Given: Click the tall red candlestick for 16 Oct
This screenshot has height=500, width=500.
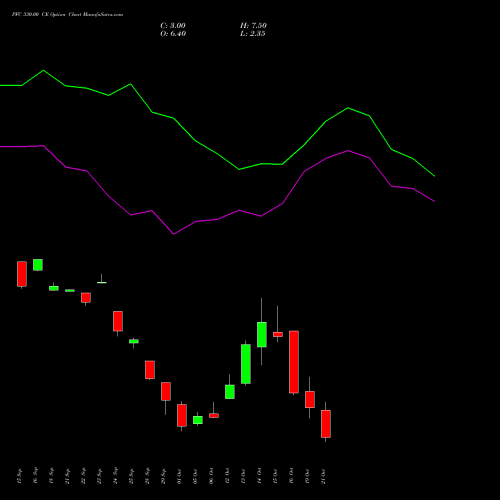Looking at the screenshot, I should pos(294,362).
